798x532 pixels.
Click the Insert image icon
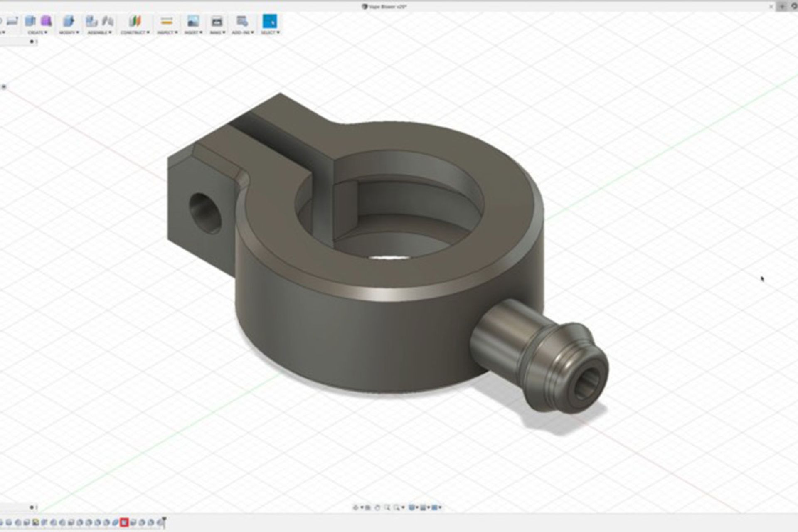pyautogui.click(x=192, y=21)
